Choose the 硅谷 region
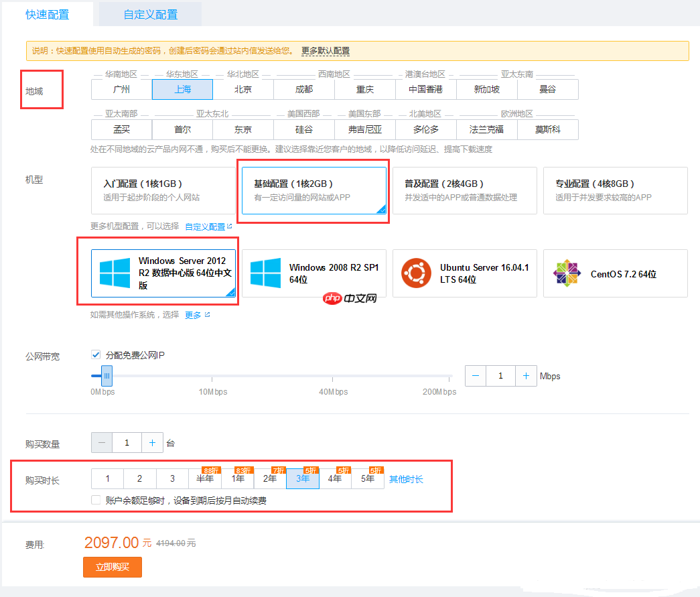Image resolution: width=700 pixels, height=597 pixels. (304, 129)
